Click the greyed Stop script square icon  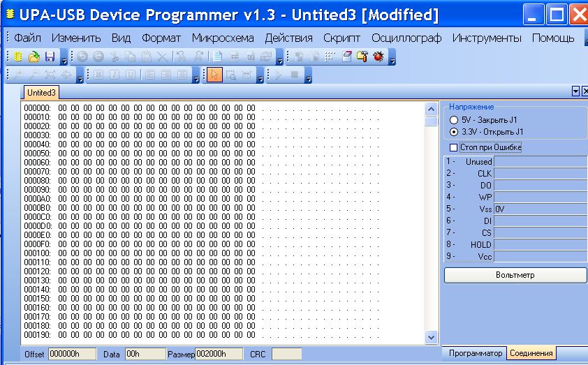[x=295, y=75]
